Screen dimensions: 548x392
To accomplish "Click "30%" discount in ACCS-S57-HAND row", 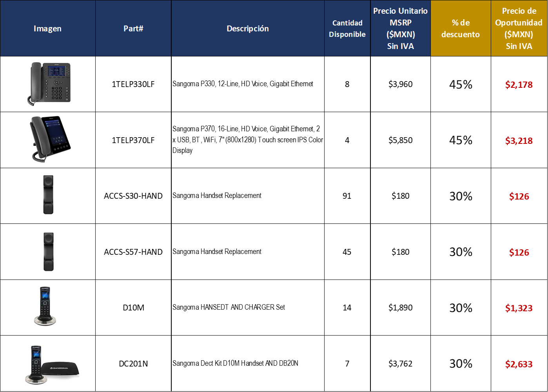I will click(461, 252).
